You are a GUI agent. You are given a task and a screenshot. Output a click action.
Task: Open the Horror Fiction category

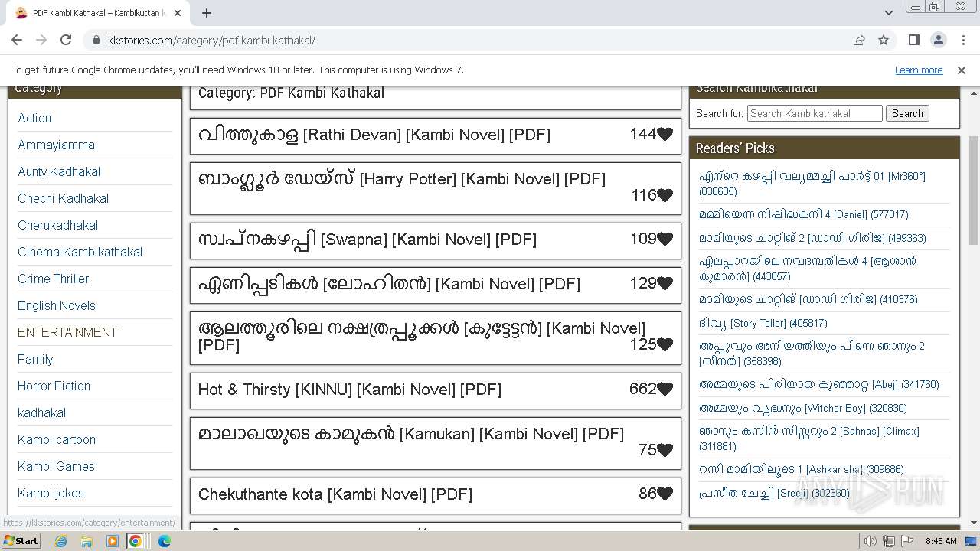tap(54, 386)
